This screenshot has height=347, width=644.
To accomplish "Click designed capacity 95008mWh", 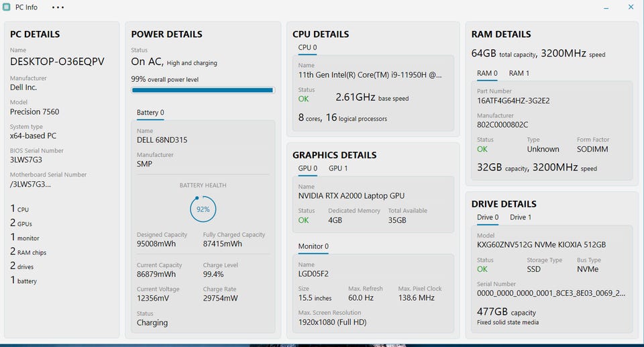I will 156,244.
